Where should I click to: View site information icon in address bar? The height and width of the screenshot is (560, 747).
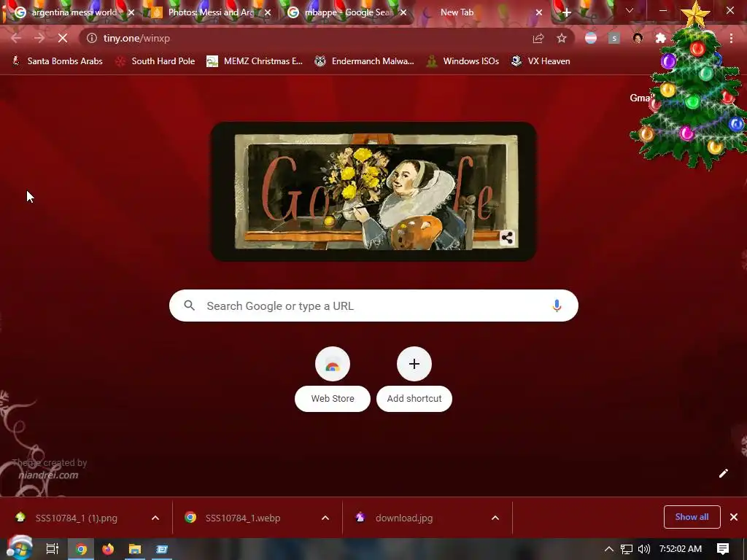point(91,38)
